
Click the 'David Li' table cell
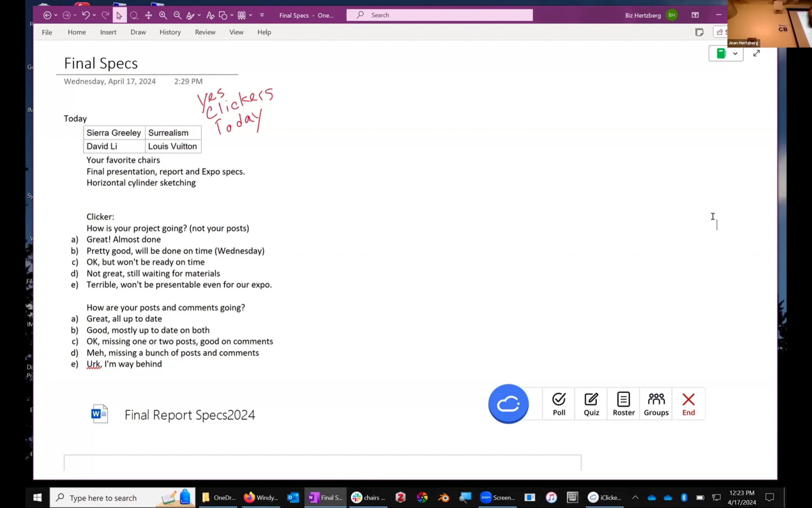(x=114, y=146)
